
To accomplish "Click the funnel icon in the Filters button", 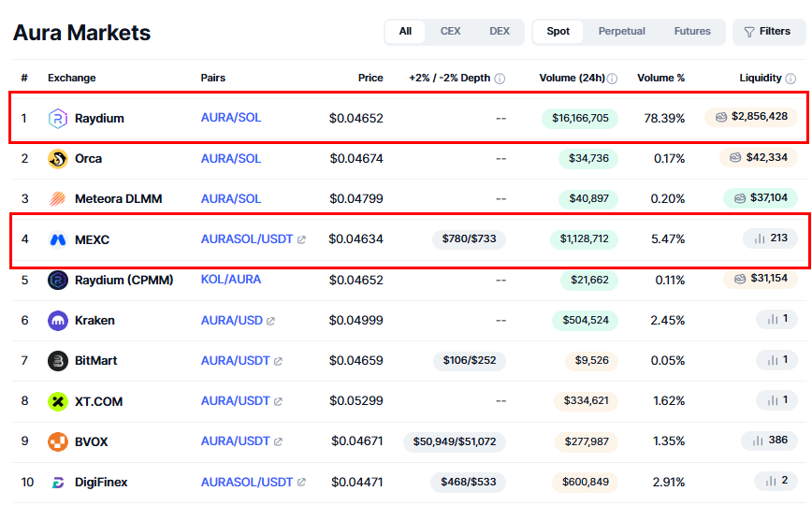I will click(748, 32).
